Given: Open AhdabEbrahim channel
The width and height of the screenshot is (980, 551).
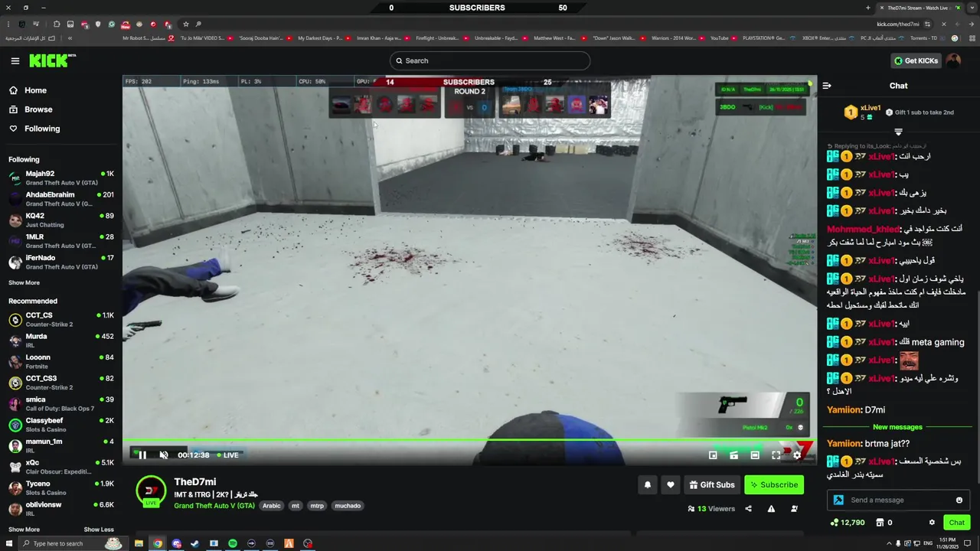Looking at the screenshot, I should [x=61, y=199].
